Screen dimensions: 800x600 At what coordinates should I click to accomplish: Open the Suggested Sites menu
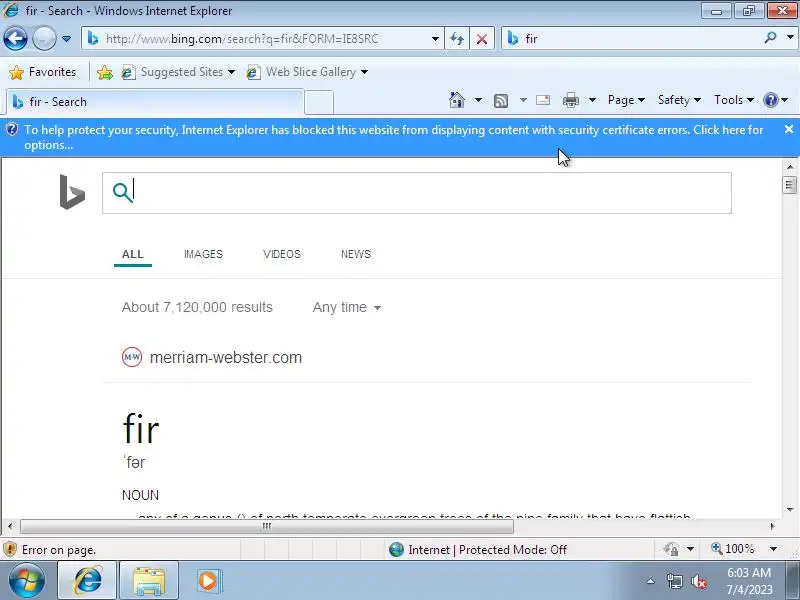pyautogui.click(x=178, y=72)
